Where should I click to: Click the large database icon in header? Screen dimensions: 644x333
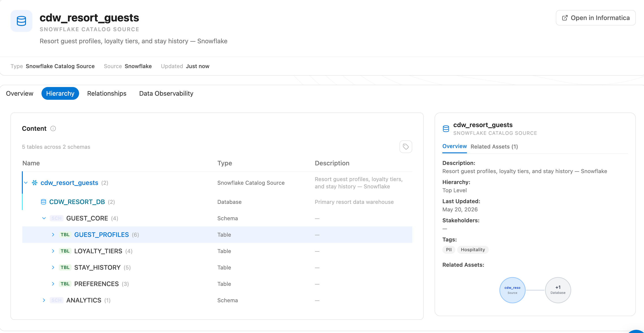point(21,21)
